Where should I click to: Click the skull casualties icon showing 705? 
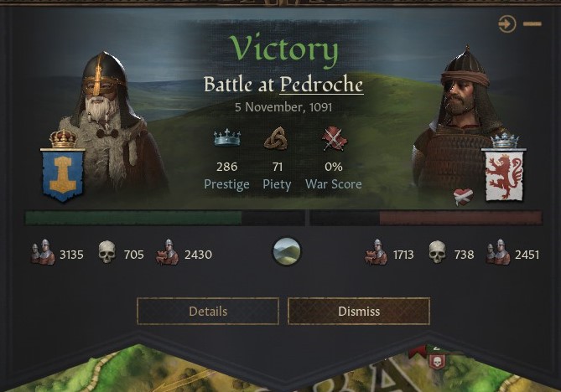click(x=106, y=252)
